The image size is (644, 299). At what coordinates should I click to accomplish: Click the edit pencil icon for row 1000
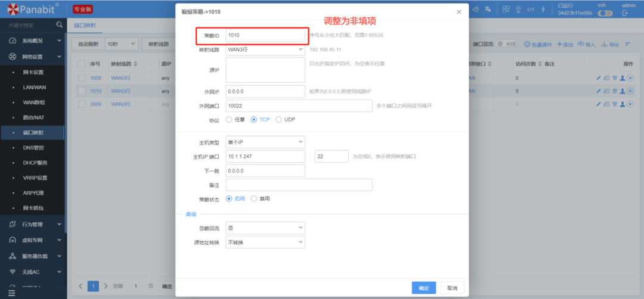[599, 78]
